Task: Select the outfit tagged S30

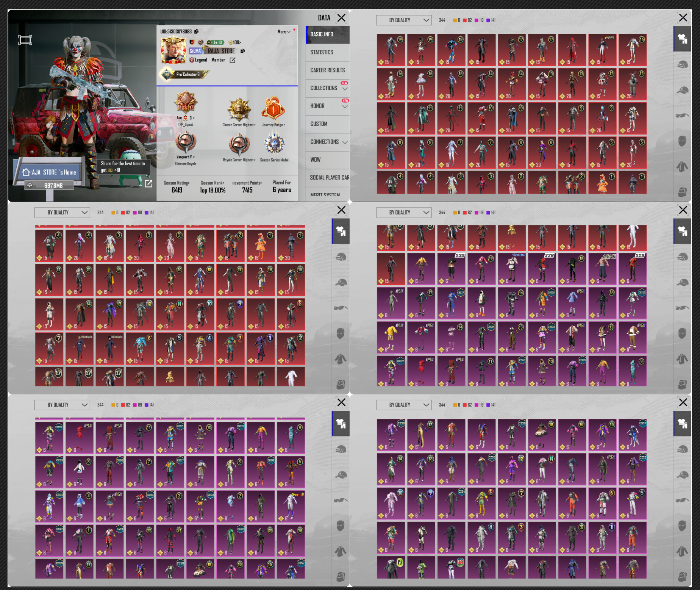Action: click(451, 269)
